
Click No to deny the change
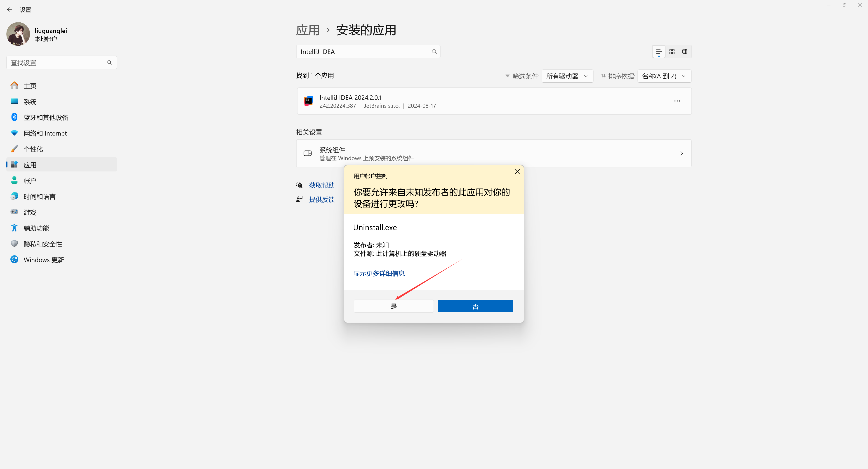(x=475, y=306)
